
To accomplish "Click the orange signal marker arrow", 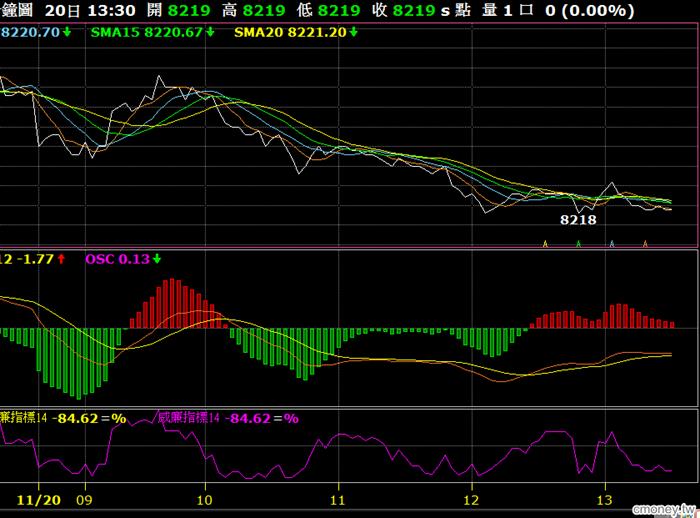I will pyautogui.click(x=645, y=243).
